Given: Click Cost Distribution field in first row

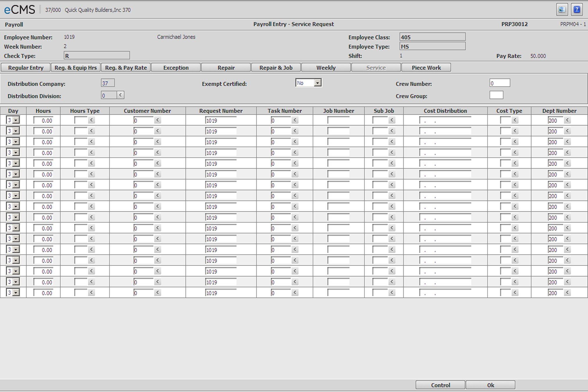Looking at the screenshot, I should [x=445, y=120].
